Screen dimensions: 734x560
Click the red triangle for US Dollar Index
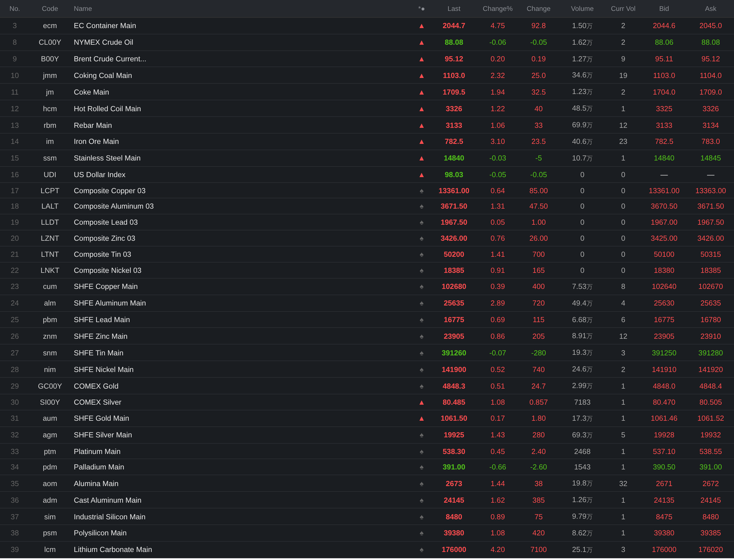pyautogui.click(x=421, y=175)
